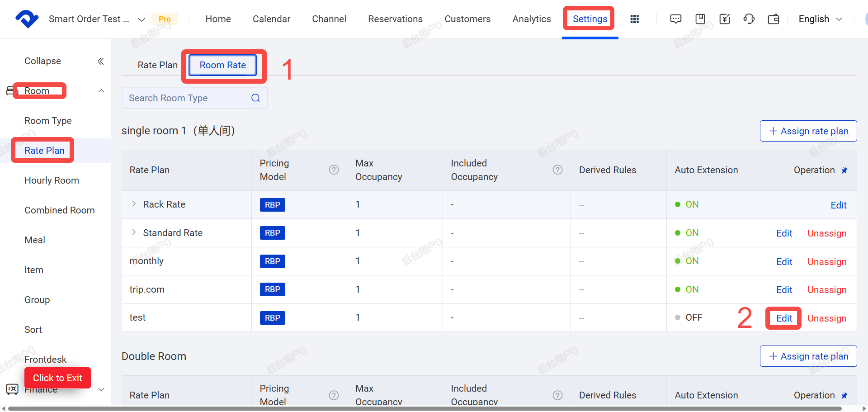Image resolution: width=868 pixels, height=412 pixels.
Task: Click the Finance icon in sidebar
Action: [x=12, y=389]
